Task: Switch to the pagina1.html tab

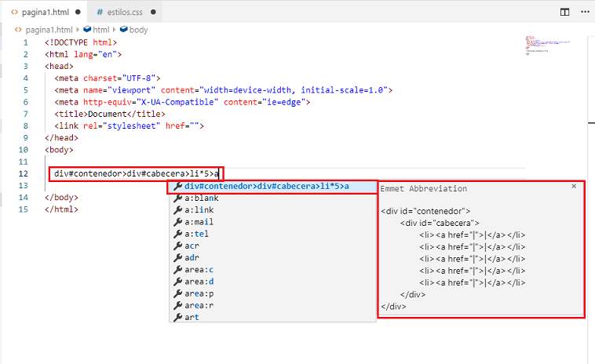Action: [x=46, y=12]
